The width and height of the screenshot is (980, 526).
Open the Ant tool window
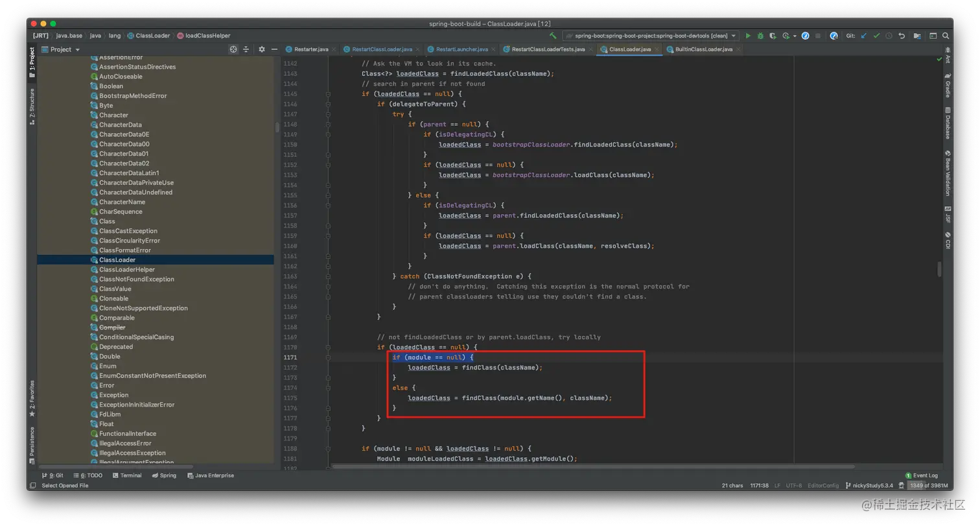click(x=948, y=56)
